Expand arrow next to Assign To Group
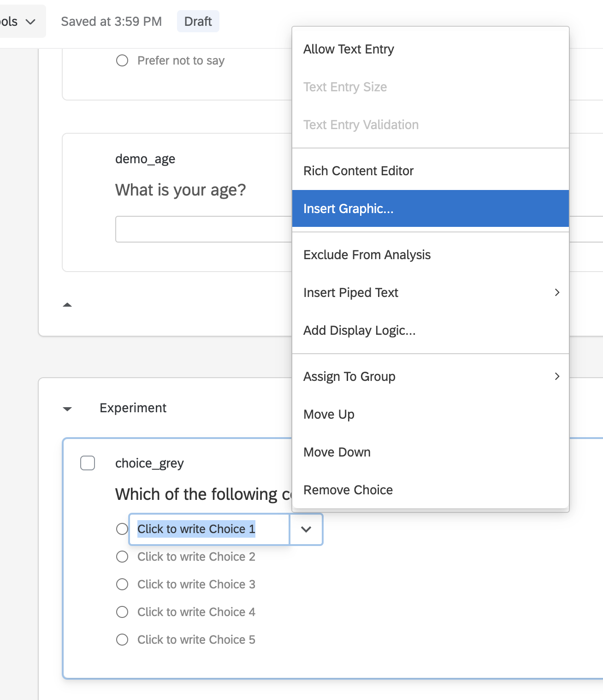The width and height of the screenshot is (603, 700). 557,376
